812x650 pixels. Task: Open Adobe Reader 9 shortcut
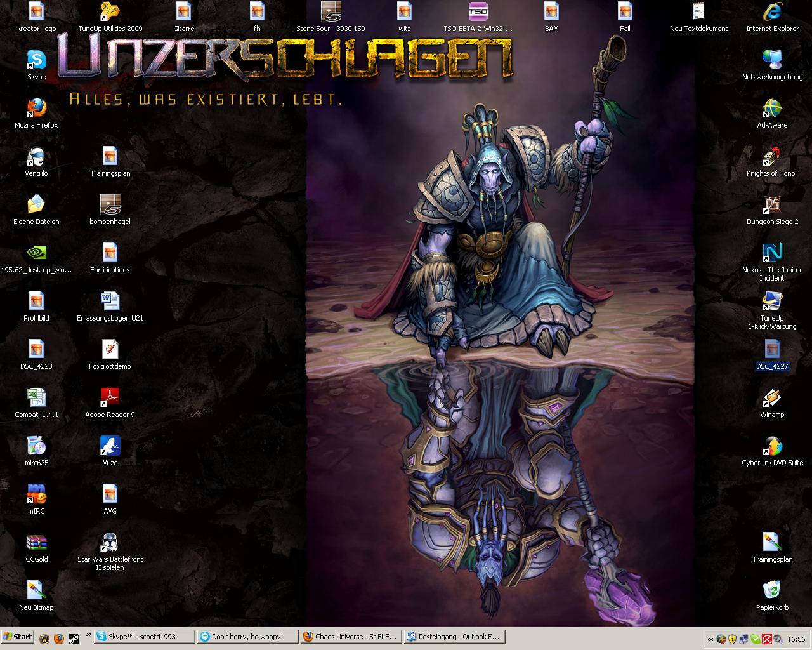pyautogui.click(x=110, y=399)
